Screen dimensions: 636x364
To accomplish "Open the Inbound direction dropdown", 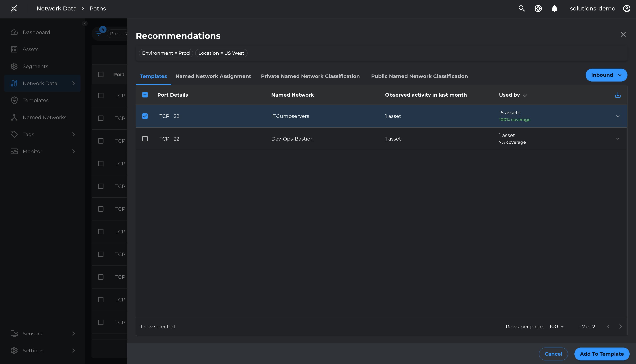I will pos(606,75).
